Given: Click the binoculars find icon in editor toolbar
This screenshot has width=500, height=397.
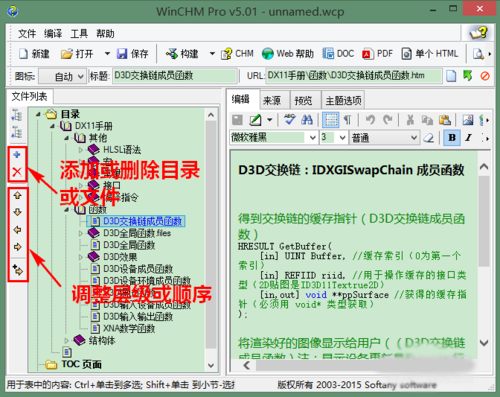Looking at the screenshot, I should [x=307, y=120].
